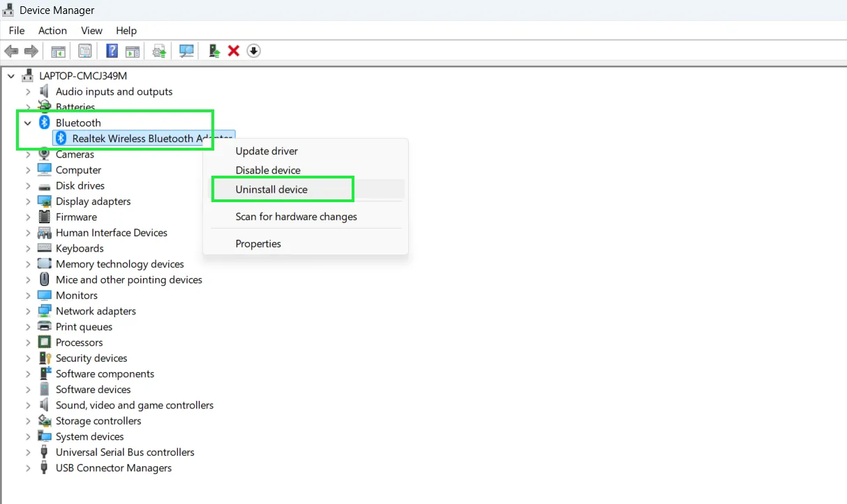The image size is (847, 504).
Task: Collapse the Bluetooth category
Action: coord(27,122)
